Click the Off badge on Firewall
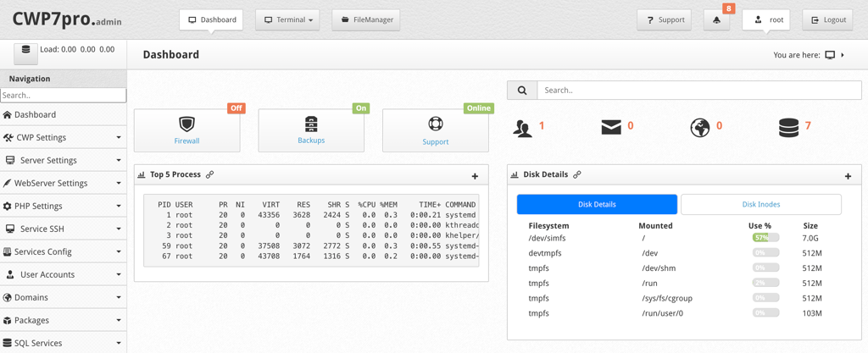The width and height of the screenshot is (868, 353). [236, 108]
